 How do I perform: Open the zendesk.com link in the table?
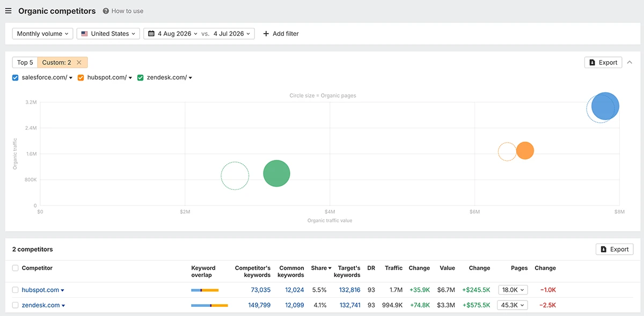(x=41, y=305)
